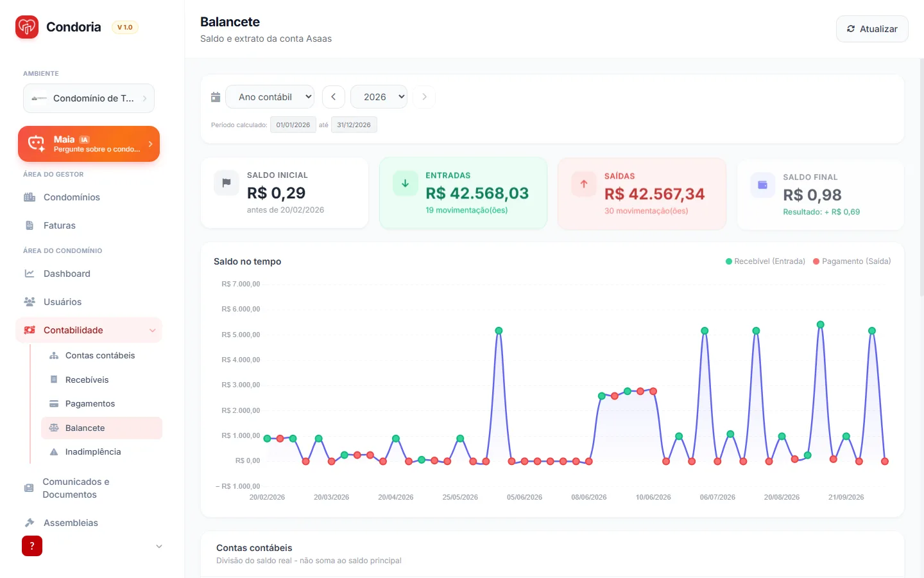
Task: Expand the chevron at the sidebar bottom
Action: pyautogui.click(x=159, y=547)
